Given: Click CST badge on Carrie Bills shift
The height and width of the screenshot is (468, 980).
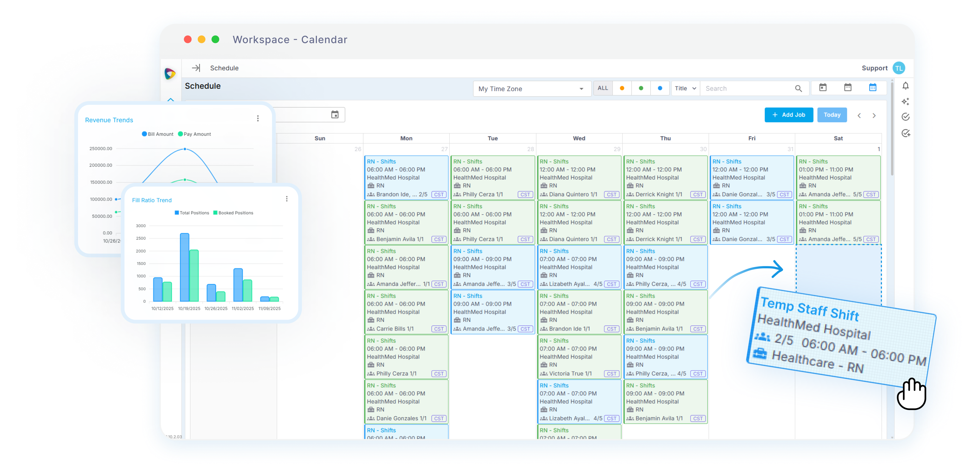Looking at the screenshot, I should coord(439,329).
